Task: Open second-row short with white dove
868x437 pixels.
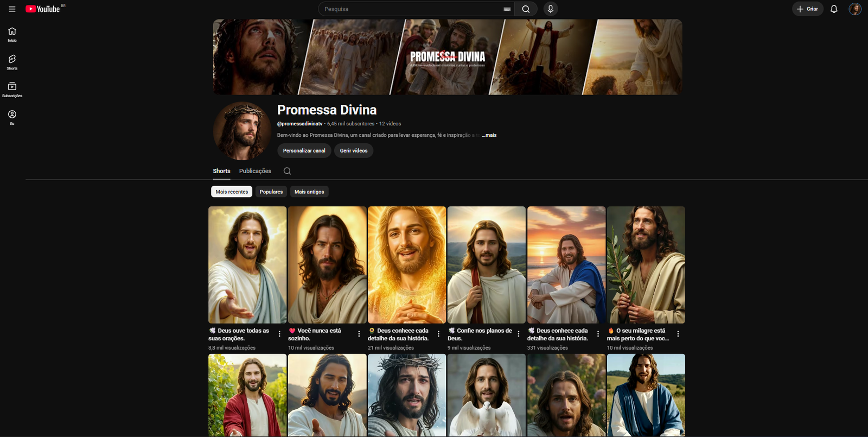Action: point(487,395)
